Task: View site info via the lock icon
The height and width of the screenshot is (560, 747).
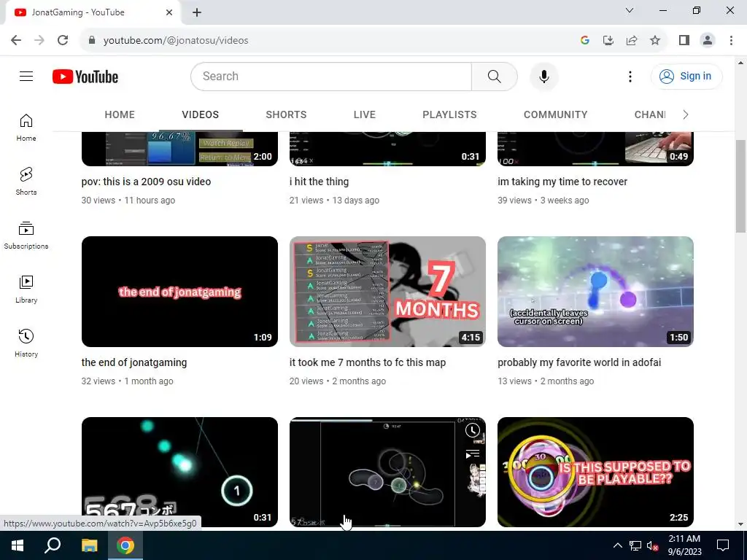Action: (92, 40)
